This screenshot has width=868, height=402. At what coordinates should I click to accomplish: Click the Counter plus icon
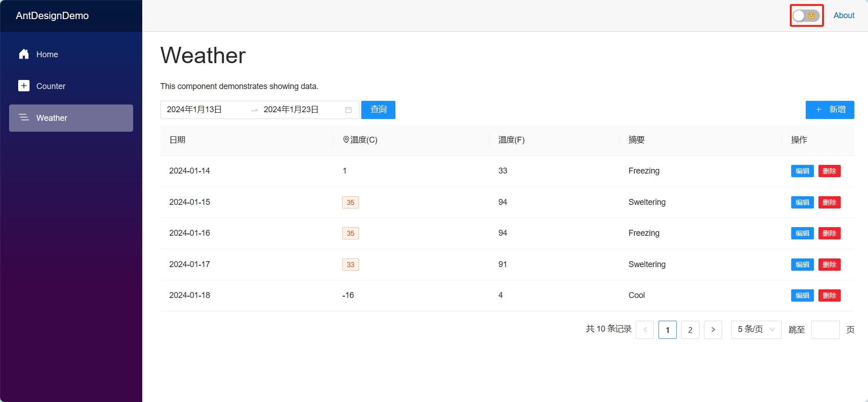tap(24, 86)
